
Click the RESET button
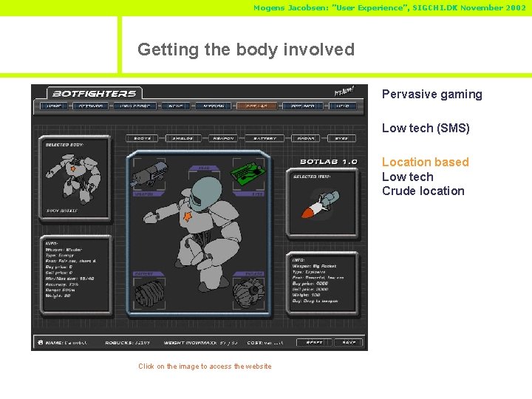(315, 343)
